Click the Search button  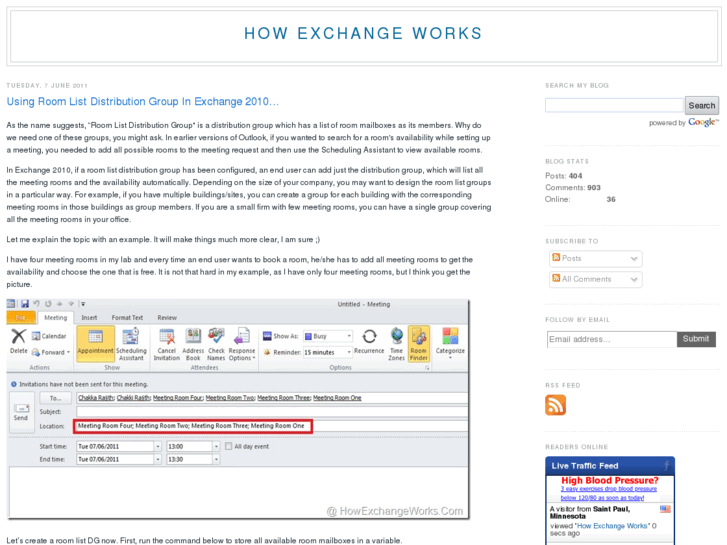point(701,105)
